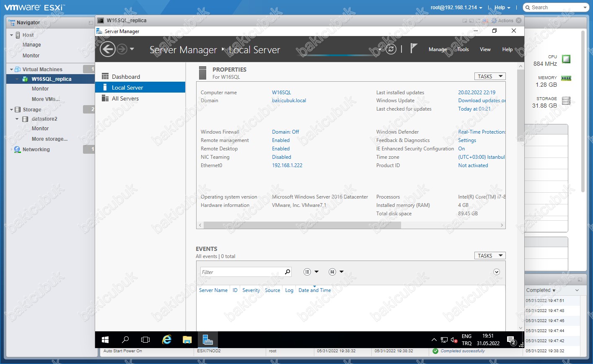
Task: Collapse the Storage tree node
Action: click(11, 110)
